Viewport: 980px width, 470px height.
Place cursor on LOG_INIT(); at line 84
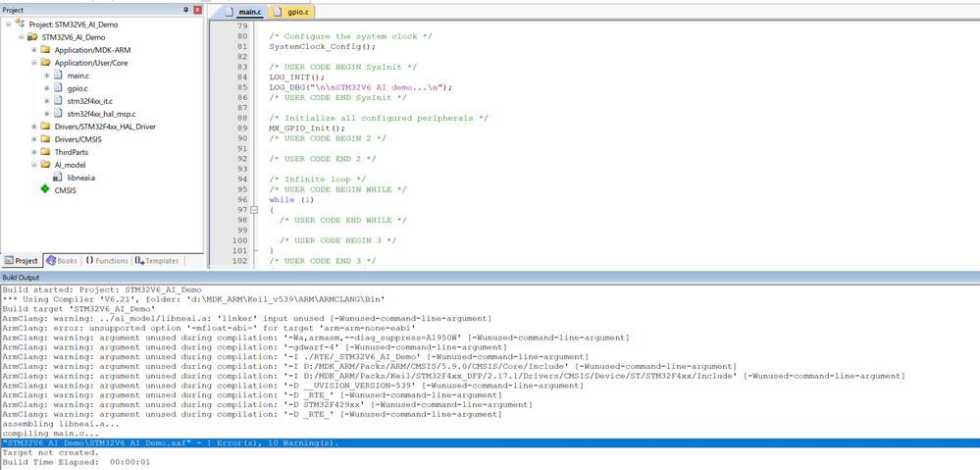(297, 77)
